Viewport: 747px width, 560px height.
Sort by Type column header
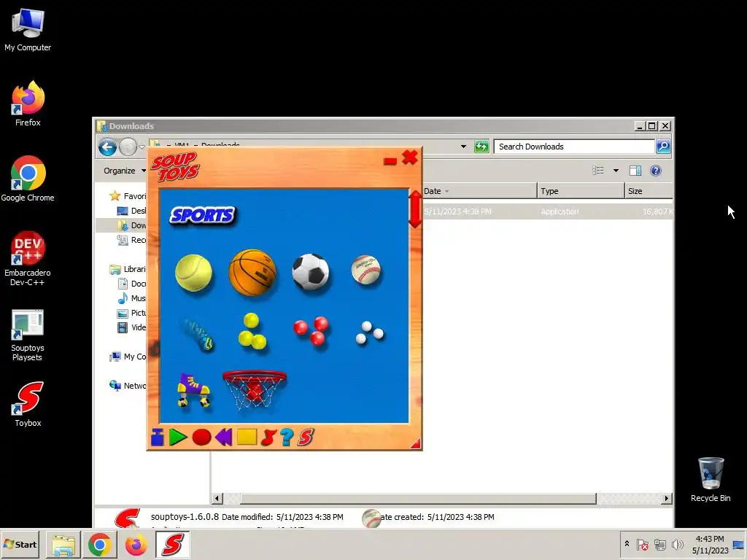[581, 191]
